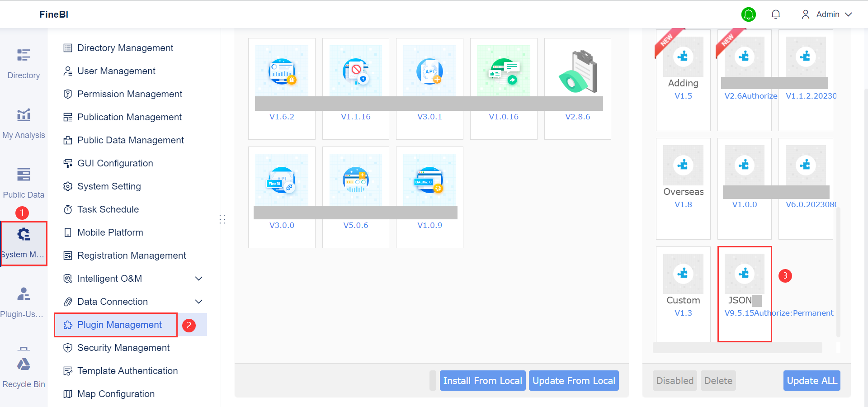
Task: Click the Install From Local button
Action: [x=482, y=380]
